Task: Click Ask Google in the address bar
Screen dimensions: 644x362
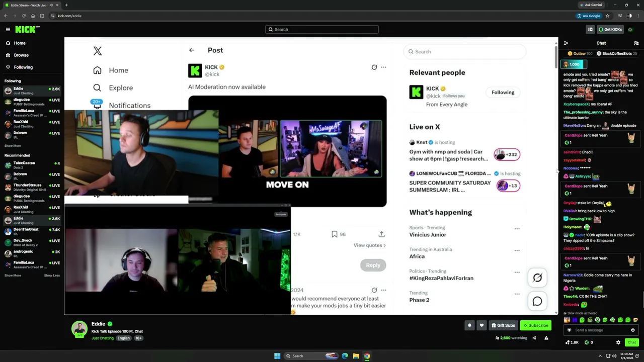Action: tap(588, 16)
